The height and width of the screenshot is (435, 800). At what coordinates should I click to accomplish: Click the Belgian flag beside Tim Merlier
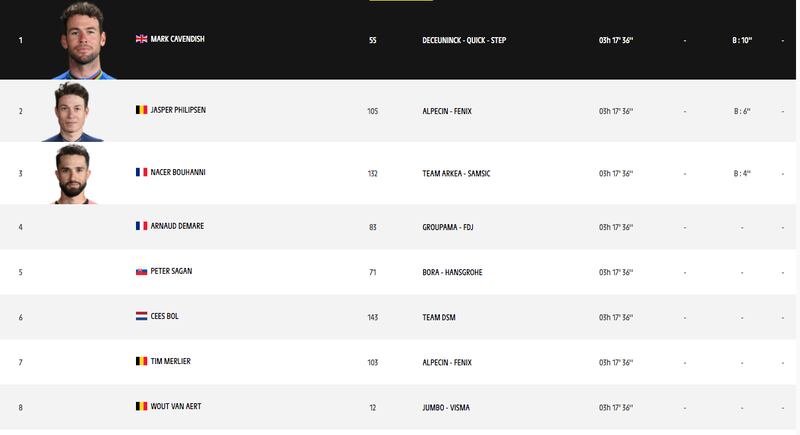141,361
